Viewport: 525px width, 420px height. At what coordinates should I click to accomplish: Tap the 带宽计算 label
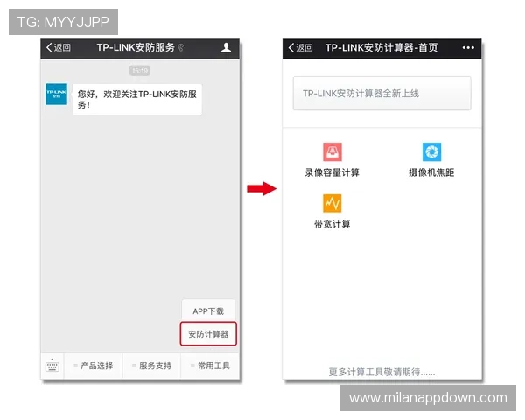coord(332,224)
